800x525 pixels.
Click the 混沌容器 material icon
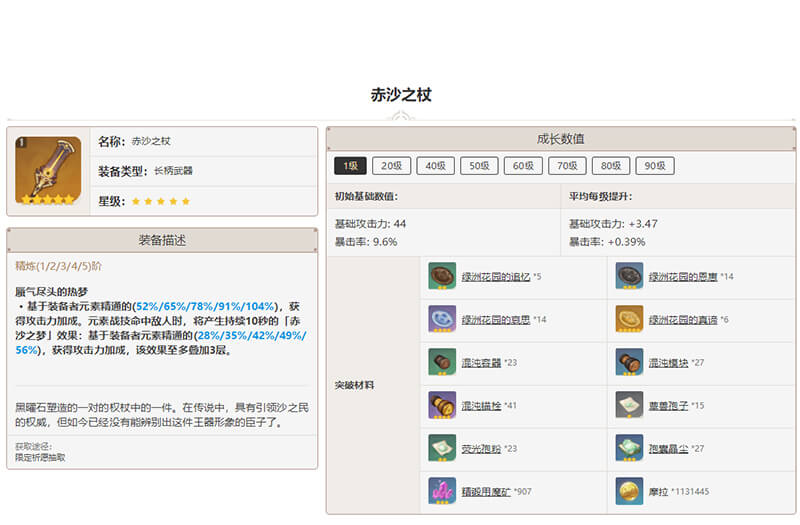pyautogui.click(x=442, y=362)
